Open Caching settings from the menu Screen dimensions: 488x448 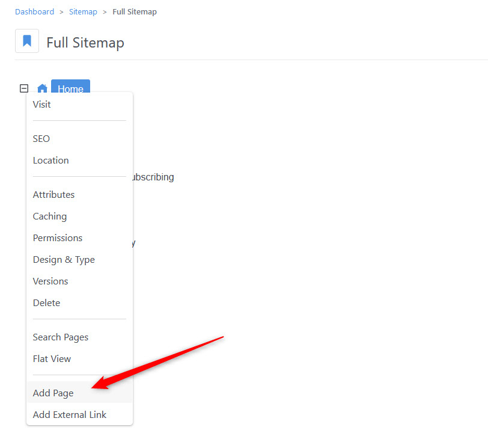pos(49,216)
